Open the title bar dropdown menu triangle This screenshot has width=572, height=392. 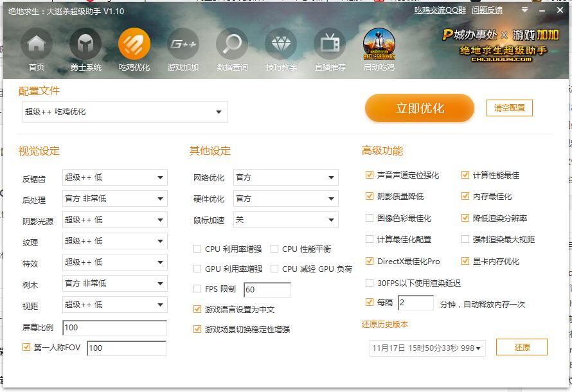524,10
